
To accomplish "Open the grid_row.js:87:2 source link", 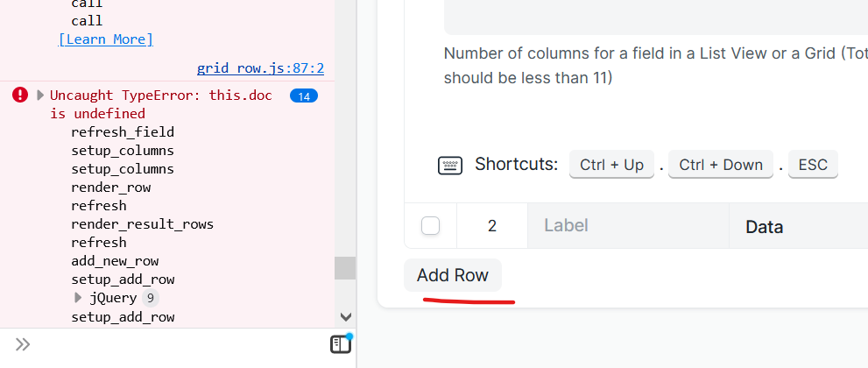I will pos(261,68).
